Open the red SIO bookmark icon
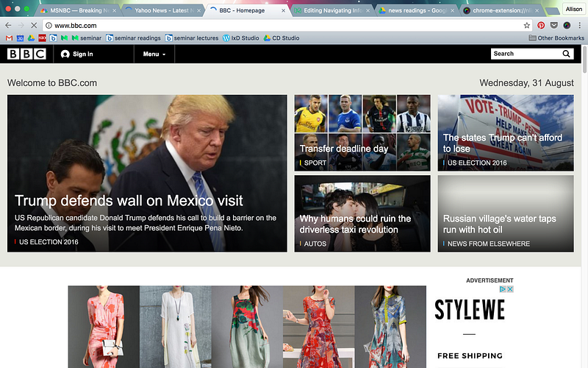Screen dimensions: 588x368 (x=43, y=38)
